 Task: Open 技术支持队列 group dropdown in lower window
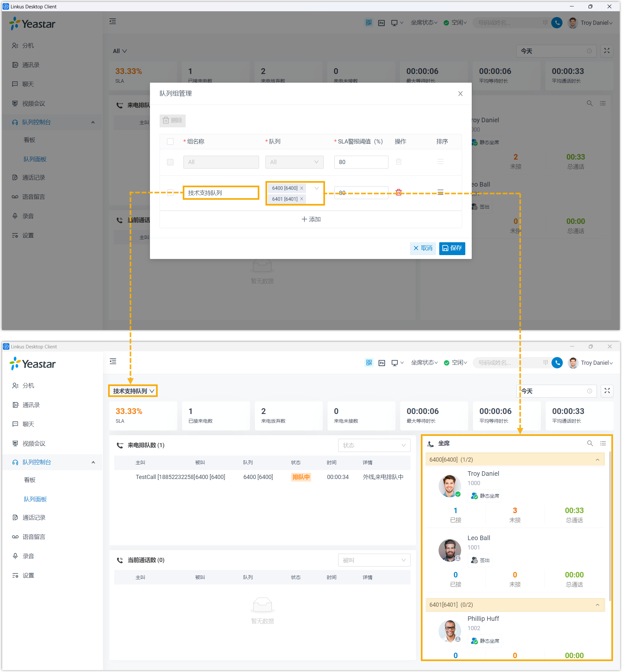pyautogui.click(x=133, y=391)
